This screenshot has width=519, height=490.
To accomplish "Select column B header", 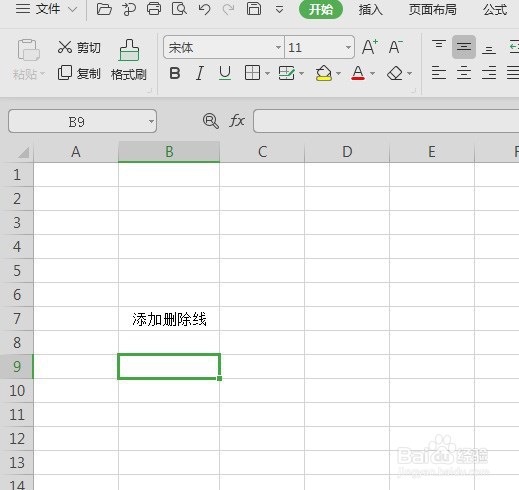I will coord(169,152).
